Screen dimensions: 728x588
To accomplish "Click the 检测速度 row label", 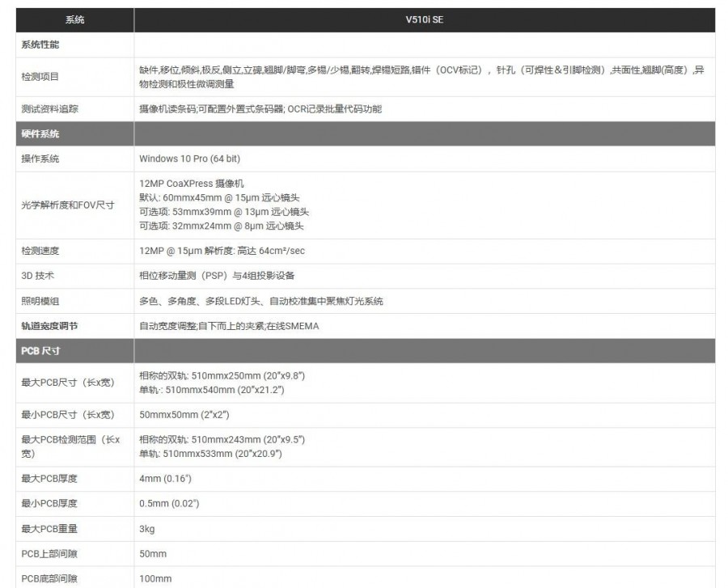I will pos(40,252).
